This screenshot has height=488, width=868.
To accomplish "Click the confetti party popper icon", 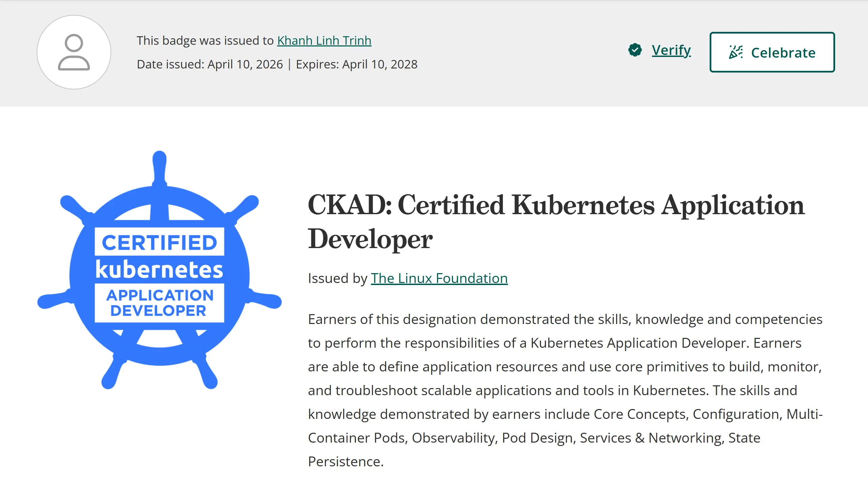I will point(736,52).
